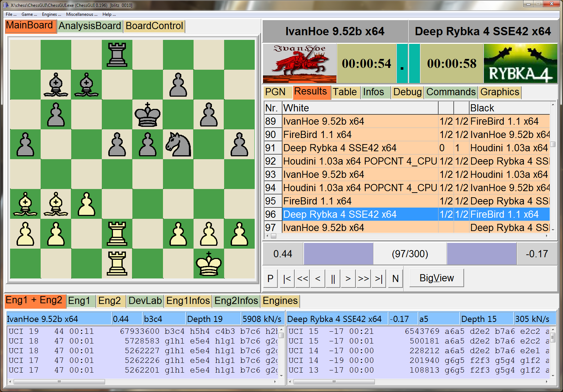Select the white pawn on c3
563x392 pixels.
pos(86,204)
